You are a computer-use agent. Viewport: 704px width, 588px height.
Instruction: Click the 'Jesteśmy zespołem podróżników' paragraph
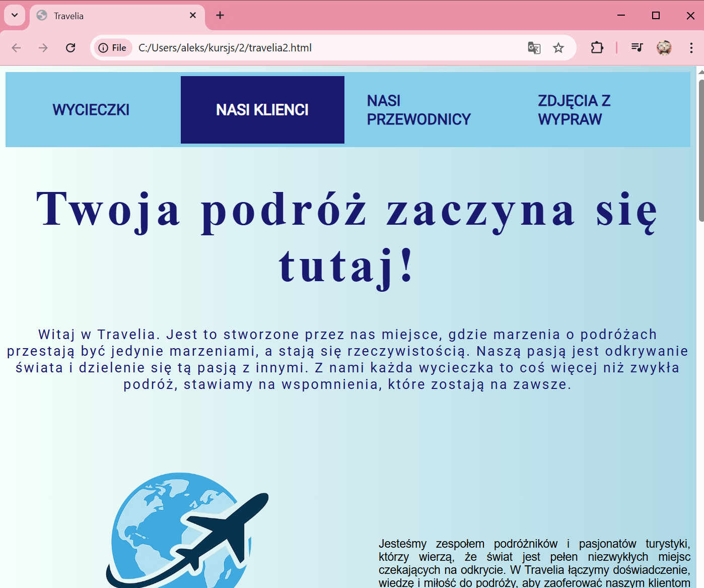[x=534, y=563]
